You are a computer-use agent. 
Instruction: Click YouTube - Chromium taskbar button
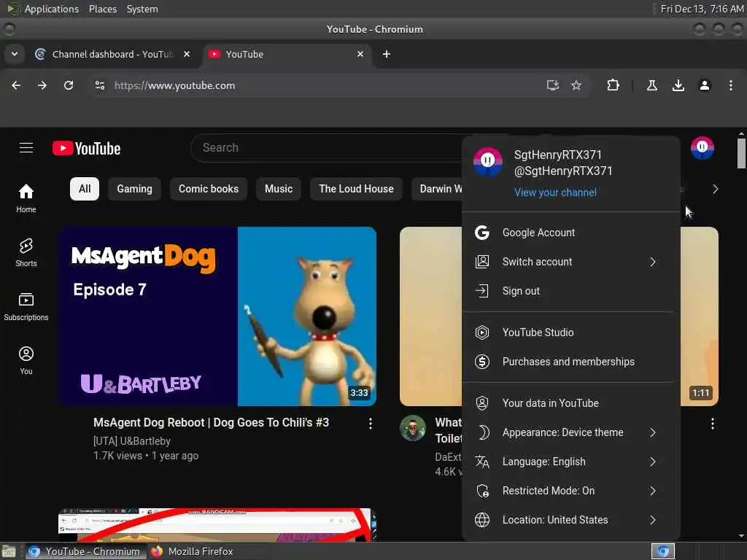85,551
